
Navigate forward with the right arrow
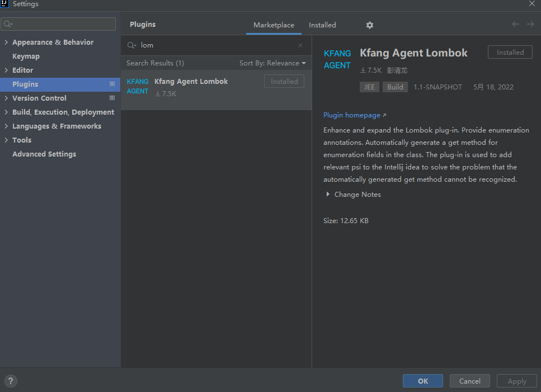tap(530, 24)
